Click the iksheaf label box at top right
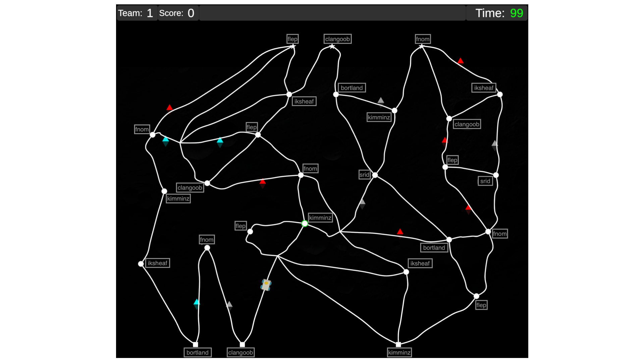The width and height of the screenshot is (644, 362). click(x=483, y=88)
